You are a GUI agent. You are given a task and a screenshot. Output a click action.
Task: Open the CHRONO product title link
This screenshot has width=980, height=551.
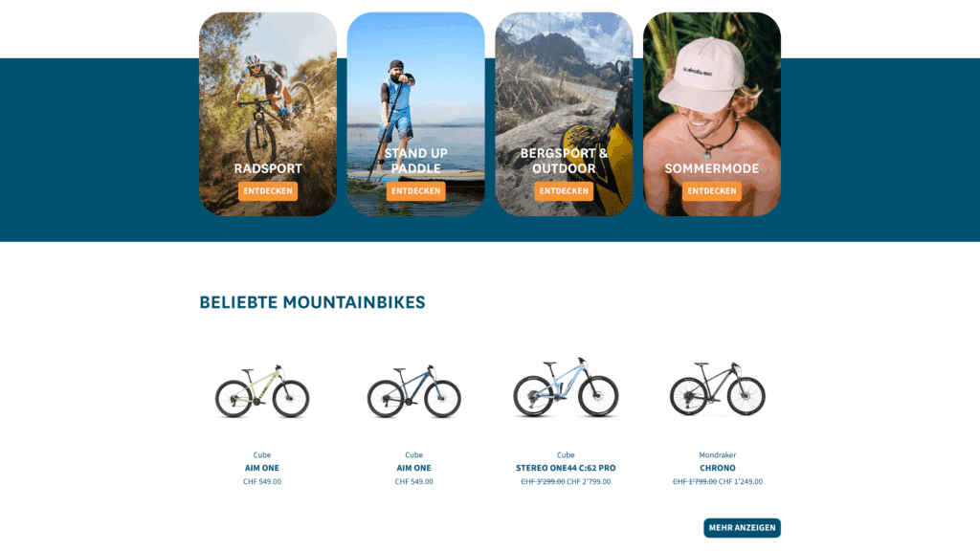[718, 468]
